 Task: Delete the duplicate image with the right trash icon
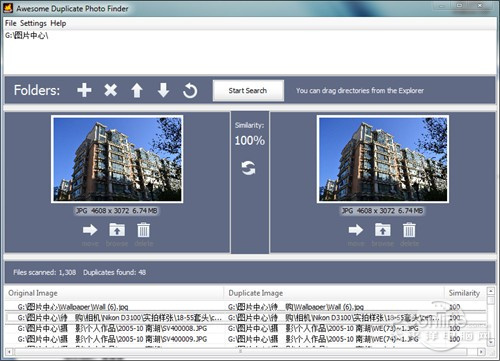pos(409,230)
